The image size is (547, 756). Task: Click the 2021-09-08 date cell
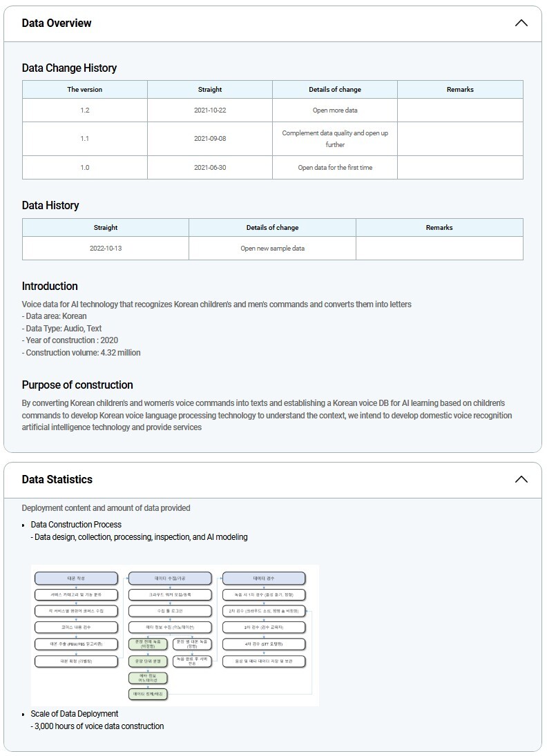pos(210,139)
